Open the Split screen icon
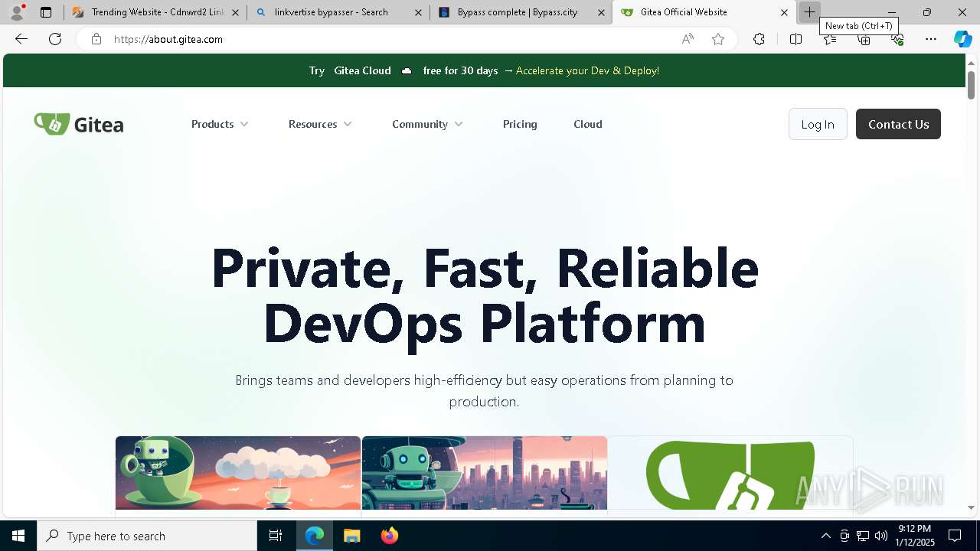This screenshot has height=551, width=980. [795, 39]
